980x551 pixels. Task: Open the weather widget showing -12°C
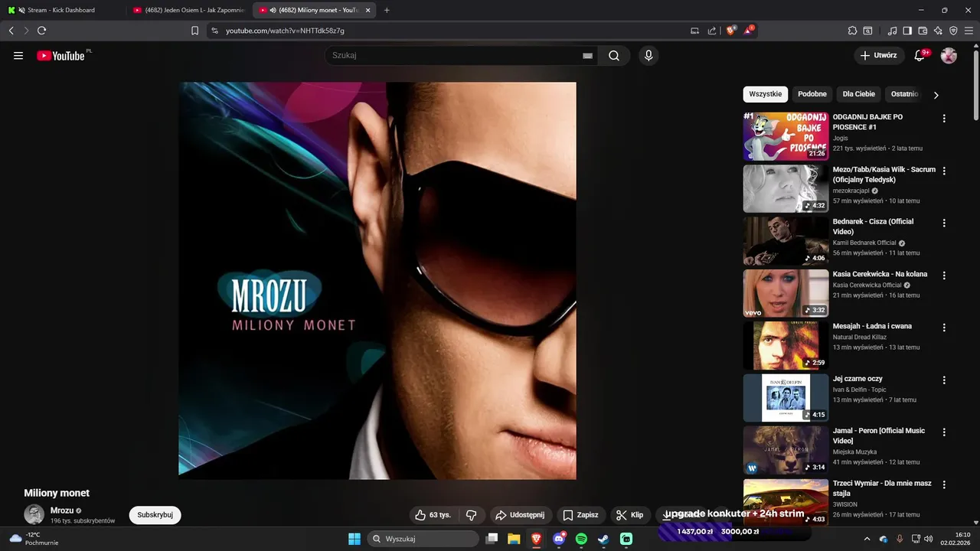point(32,539)
